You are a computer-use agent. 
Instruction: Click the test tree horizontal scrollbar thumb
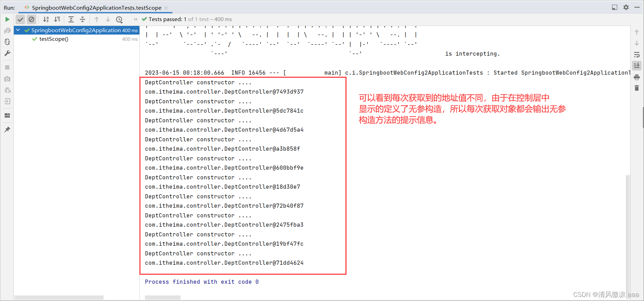[59, 298]
